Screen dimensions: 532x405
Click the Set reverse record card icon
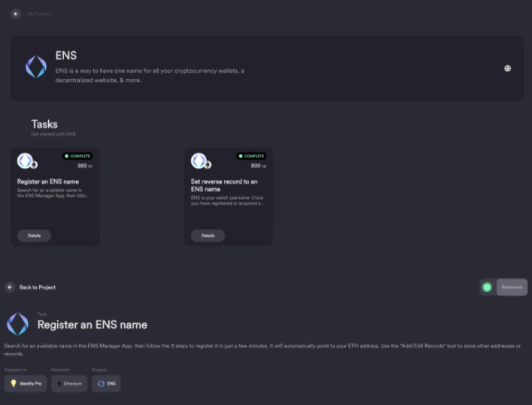pyautogui.click(x=200, y=161)
